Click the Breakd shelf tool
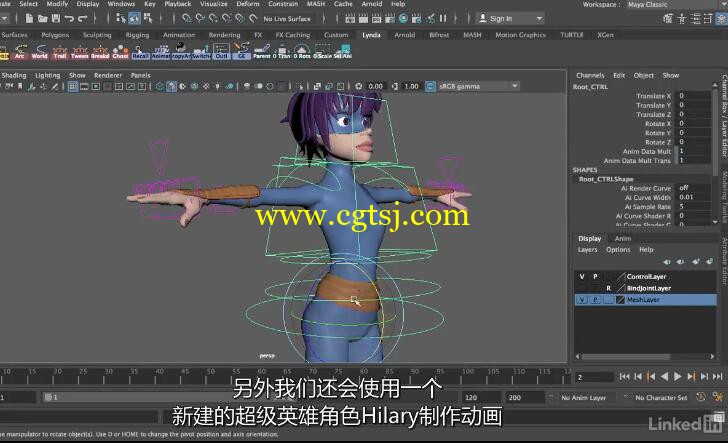This screenshot has height=443, width=728. (x=100, y=51)
